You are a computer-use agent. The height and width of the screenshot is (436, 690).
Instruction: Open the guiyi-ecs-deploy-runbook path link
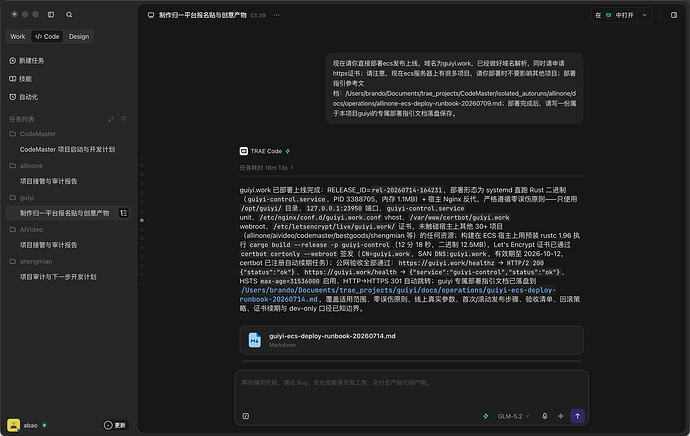398,295
